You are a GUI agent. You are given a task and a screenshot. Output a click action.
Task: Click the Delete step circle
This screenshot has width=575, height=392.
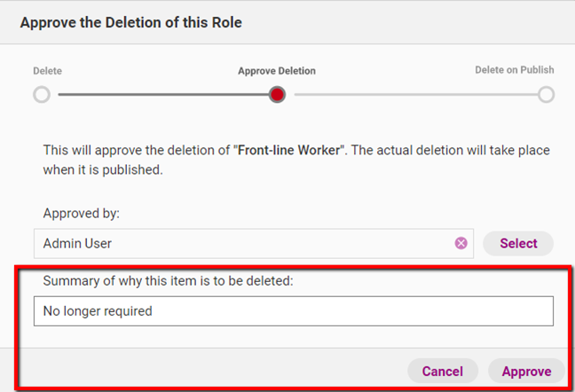pos(42,95)
